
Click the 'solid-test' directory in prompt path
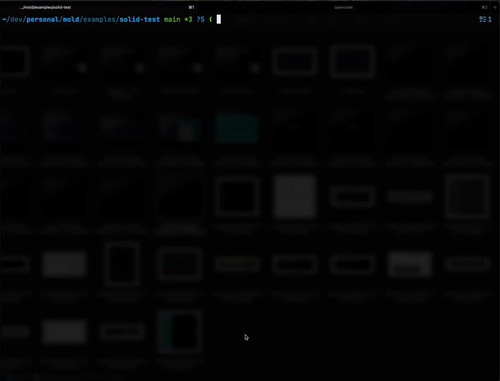tap(140, 19)
